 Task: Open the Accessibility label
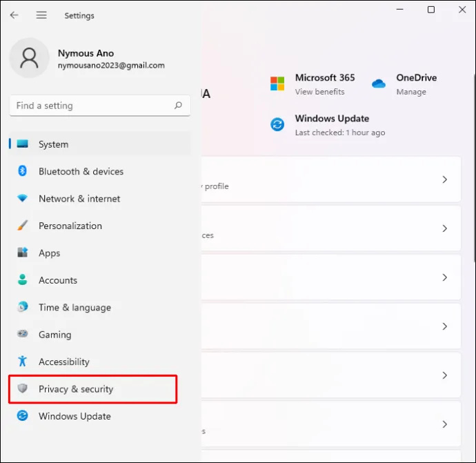click(64, 362)
